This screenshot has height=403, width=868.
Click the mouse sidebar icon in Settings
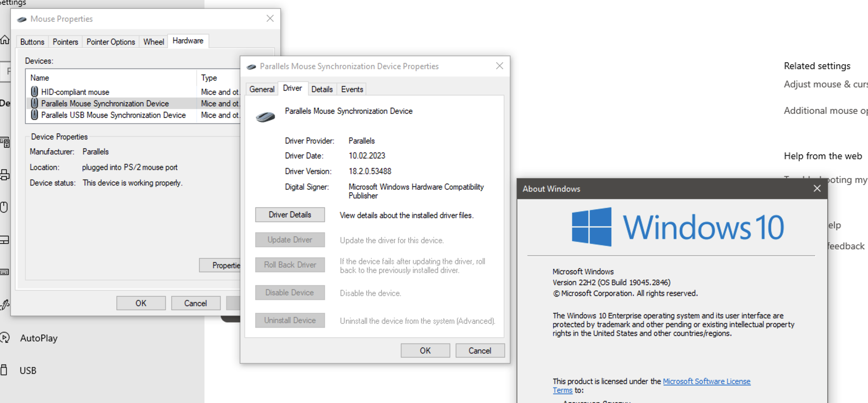tap(4, 207)
